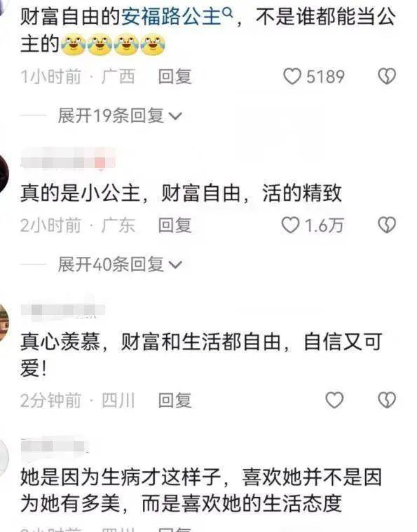The image size is (417, 532).
Task: Open avatar of 她是因为生病 commenter
Action: [4, 457]
